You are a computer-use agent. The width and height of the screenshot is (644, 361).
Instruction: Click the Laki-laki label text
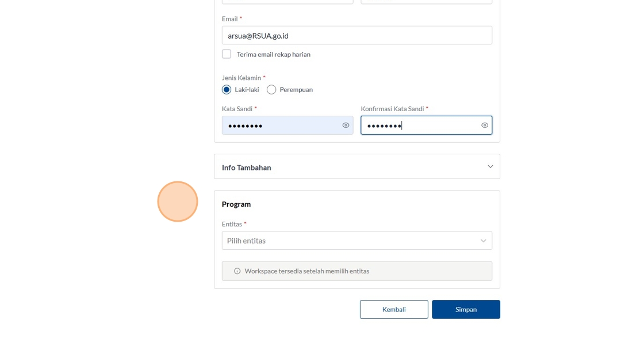[247, 90]
